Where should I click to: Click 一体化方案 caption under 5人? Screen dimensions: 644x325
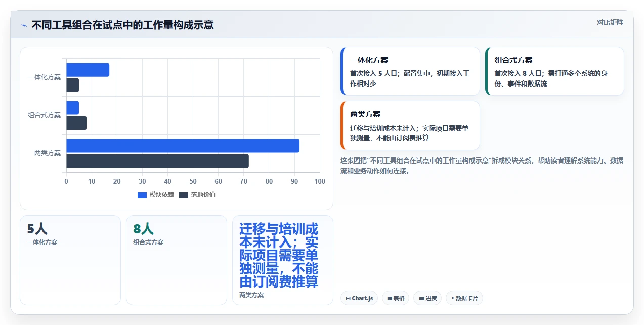click(42, 242)
